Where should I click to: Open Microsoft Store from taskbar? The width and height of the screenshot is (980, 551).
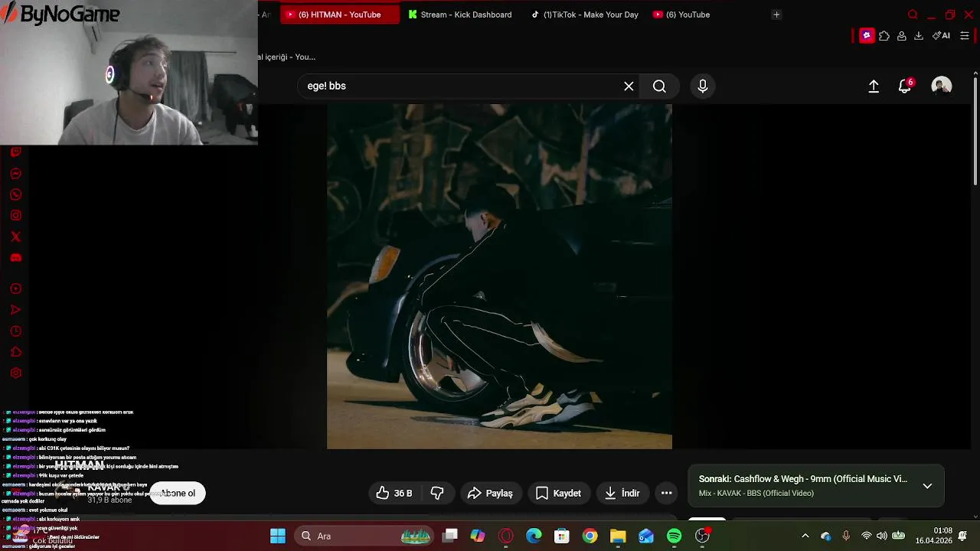pyautogui.click(x=562, y=536)
